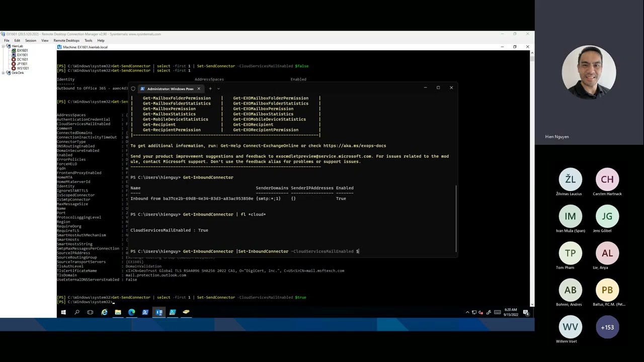Select Bohren, Andres participant avatar

[x=570, y=290]
